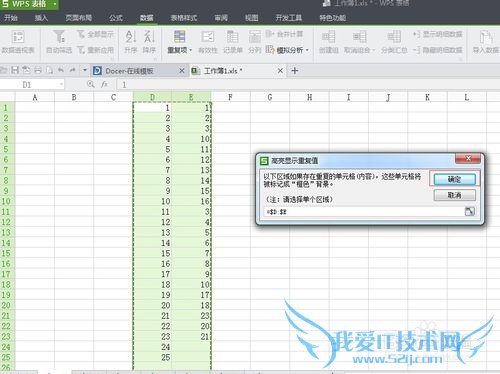Click the Redo arrow icon
The height and width of the screenshot is (374, 500).
point(72,70)
